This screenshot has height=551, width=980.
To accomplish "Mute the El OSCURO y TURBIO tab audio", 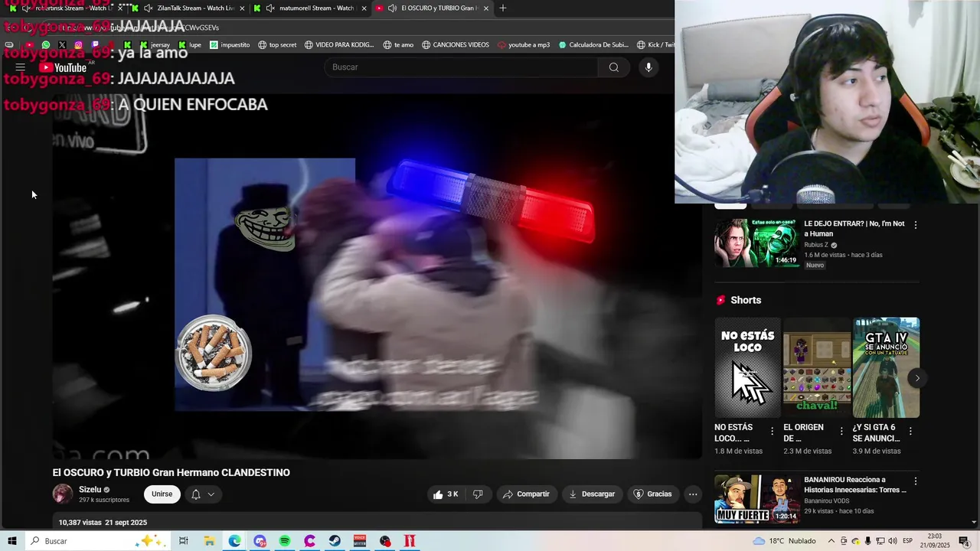I will [392, 8].
